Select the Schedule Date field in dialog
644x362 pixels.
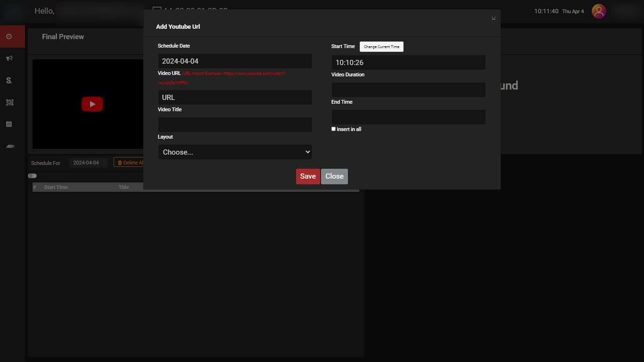point(235,61)
